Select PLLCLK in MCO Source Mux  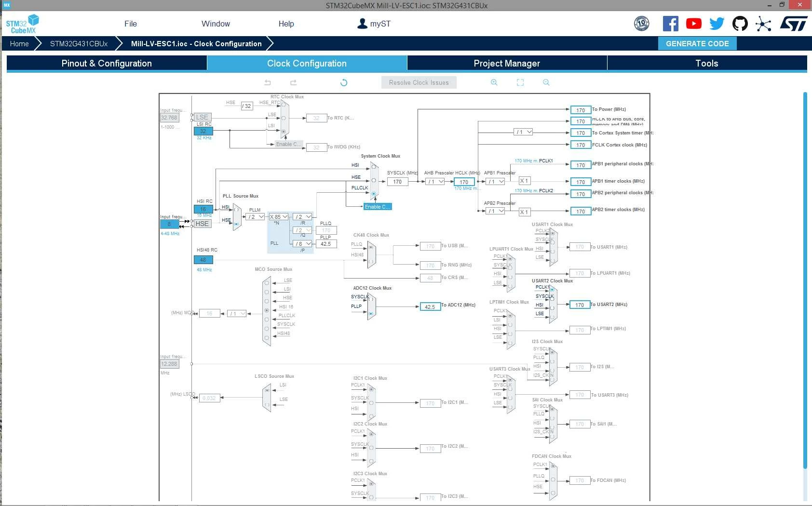click(x=267, y=319)
